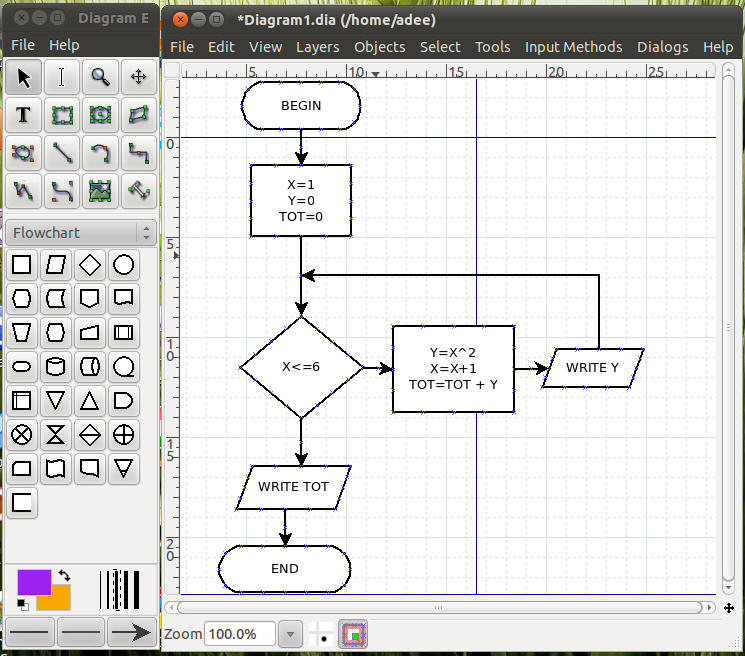Open zoom level dropdown arrow

(x=290, y=634)
